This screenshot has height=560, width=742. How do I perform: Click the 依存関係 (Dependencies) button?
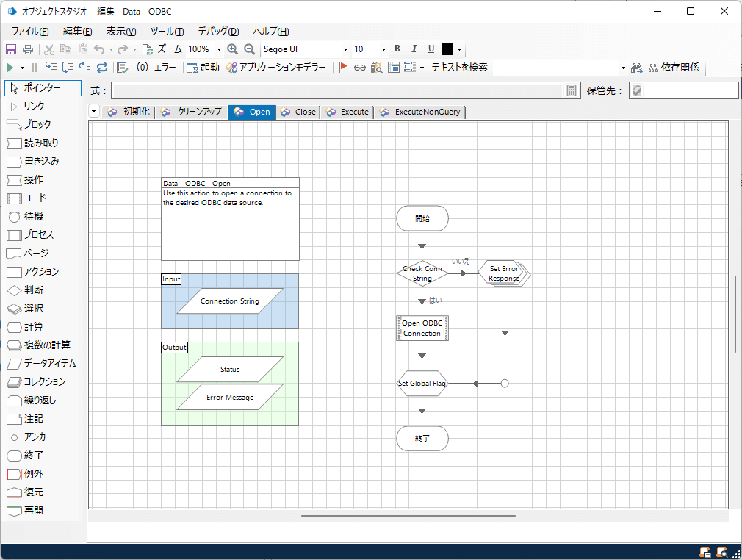point(674,68)
